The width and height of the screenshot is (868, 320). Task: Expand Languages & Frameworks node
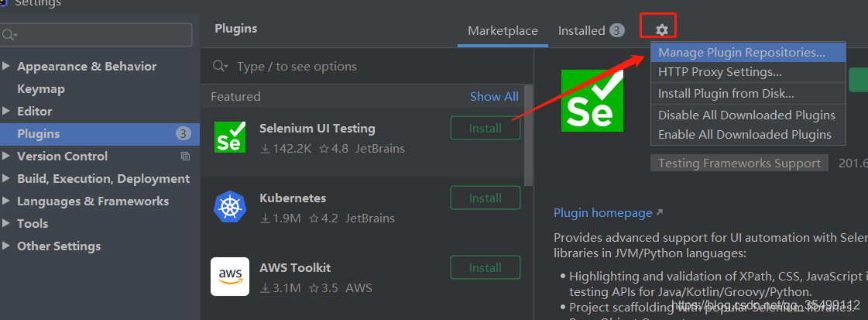6,201
